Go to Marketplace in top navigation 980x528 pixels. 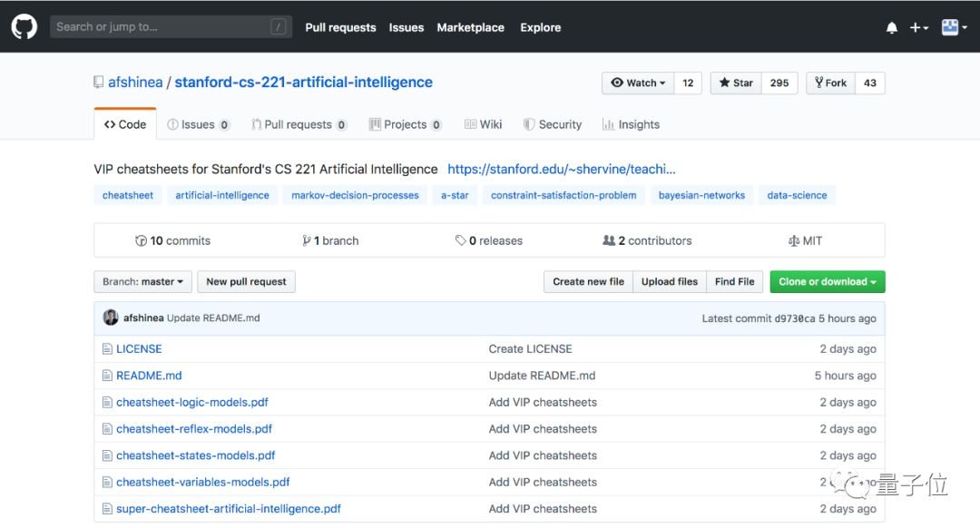coord(470,27)
